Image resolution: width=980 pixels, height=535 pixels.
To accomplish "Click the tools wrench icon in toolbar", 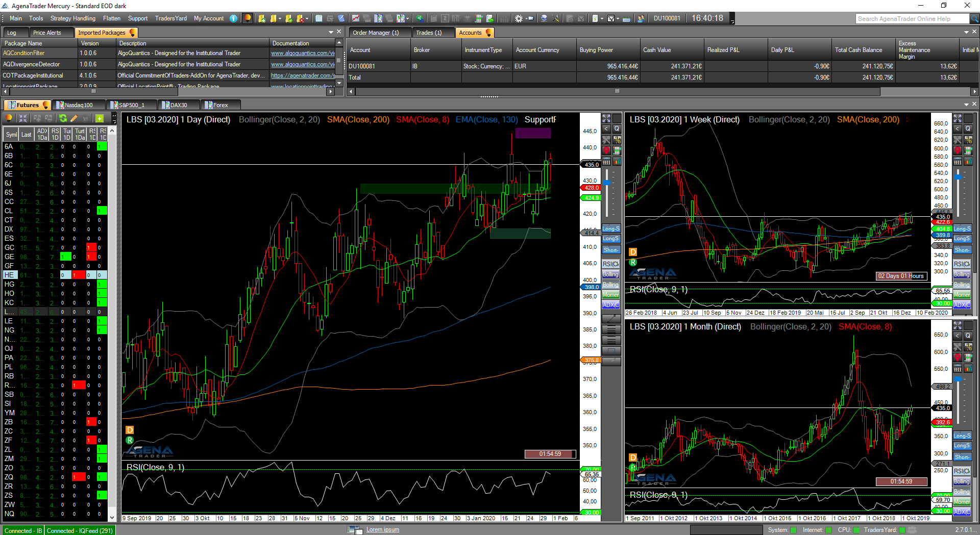I will [x=556, y=18].
